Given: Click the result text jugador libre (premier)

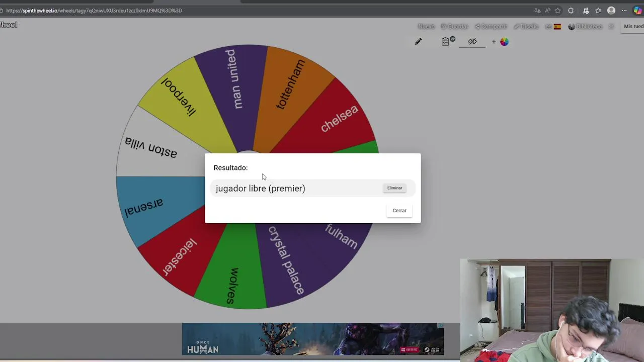Looking at the screenshot, I should [260, 189].
